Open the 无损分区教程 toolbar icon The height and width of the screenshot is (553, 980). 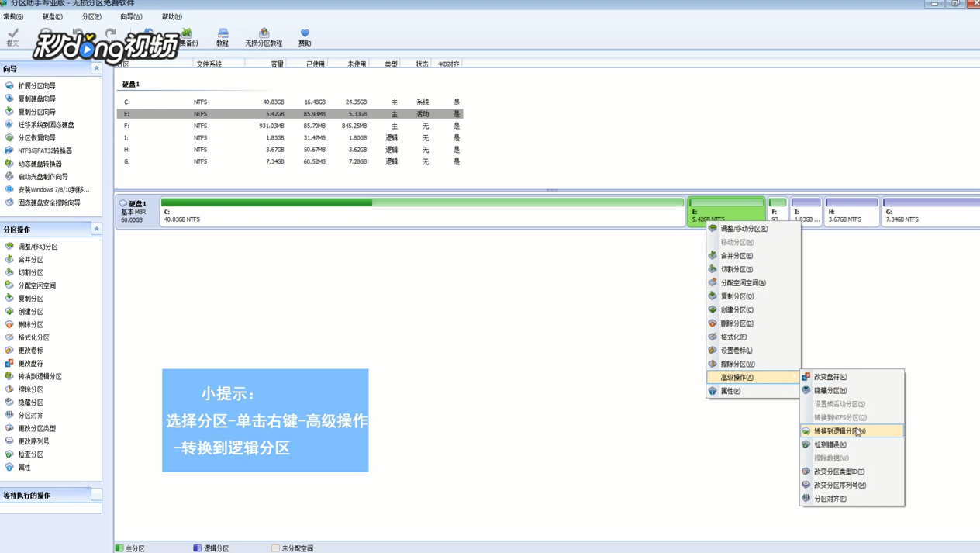pyautogui.click(x=264, y=37)
